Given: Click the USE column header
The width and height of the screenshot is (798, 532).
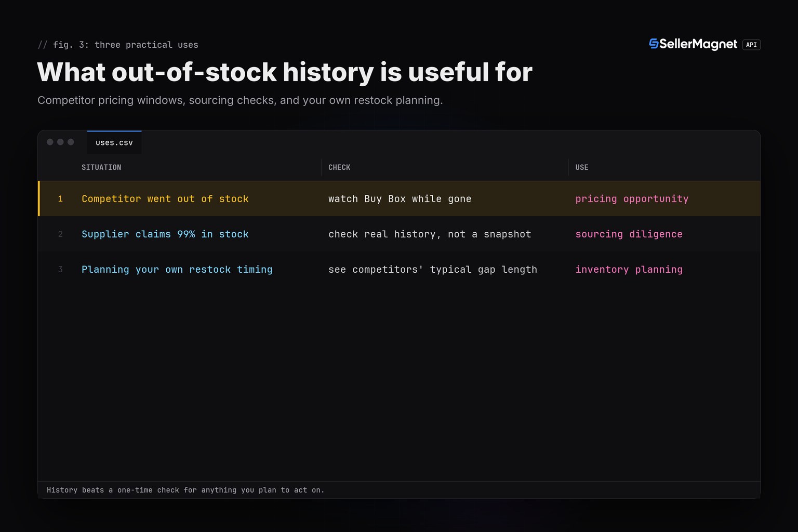Looking at the screenshot, I should pyautogui.click(x=582, y=167).
